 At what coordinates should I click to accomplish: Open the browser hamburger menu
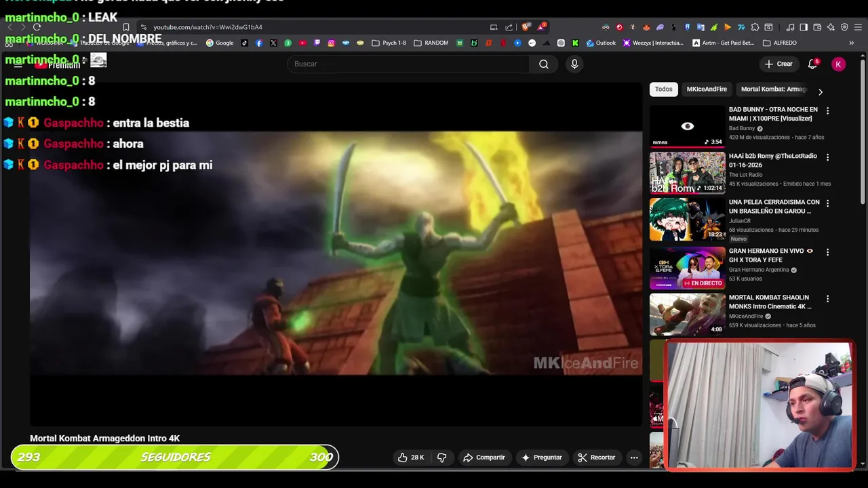point(858,27)
